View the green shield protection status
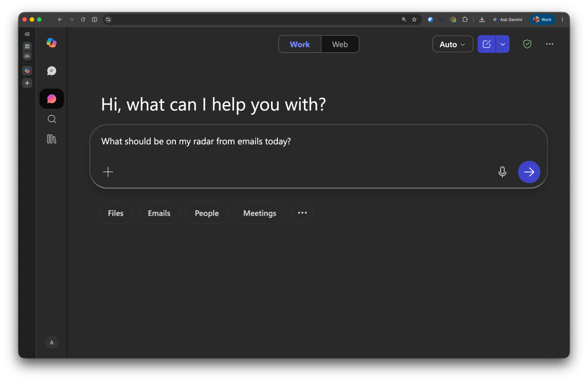Viewport: 588px width, 382px height. 527,44
